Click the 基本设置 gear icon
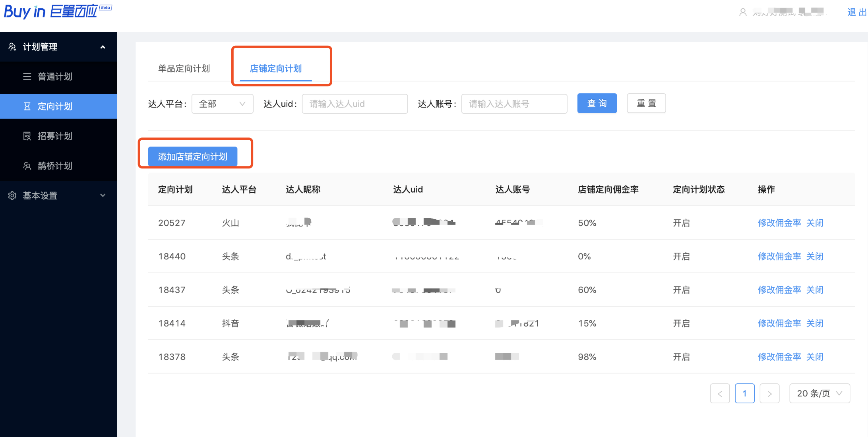Image resolution: width=868 pixels, height=437 pixels. pyautogui.click(x=12, y=195)
